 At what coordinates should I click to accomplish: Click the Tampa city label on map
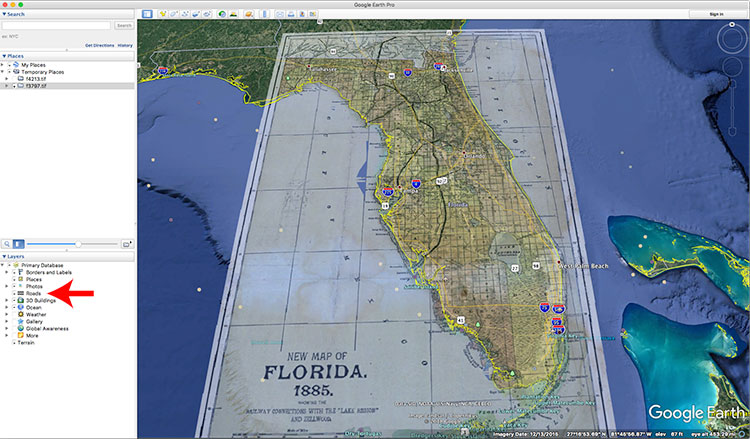click(410, 191)
